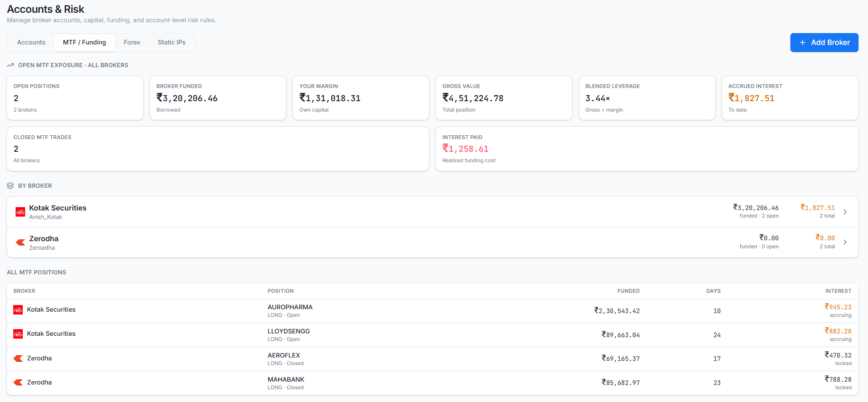Expand the Kotak Securities broker chevron
Viewport: 868px width, 402px height.
(x=845, y=212)
